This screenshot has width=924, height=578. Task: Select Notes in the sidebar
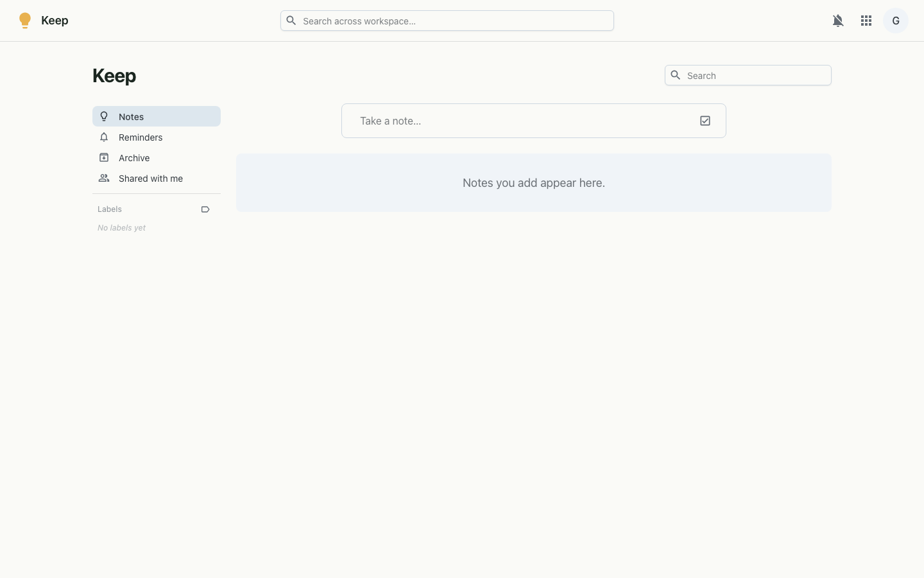click(157, 116)
